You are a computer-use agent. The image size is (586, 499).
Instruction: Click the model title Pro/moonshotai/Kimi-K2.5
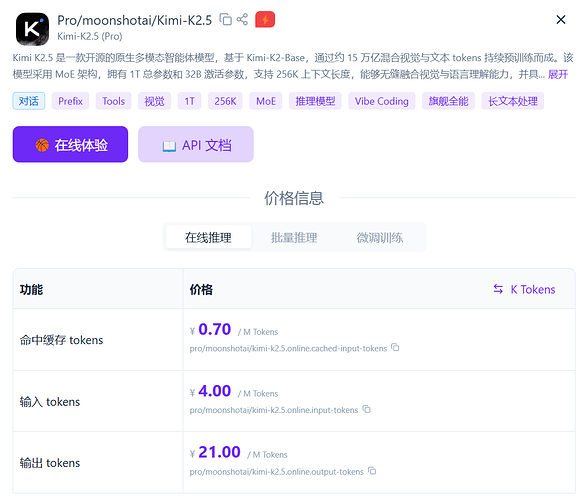[x=135, y=20]
